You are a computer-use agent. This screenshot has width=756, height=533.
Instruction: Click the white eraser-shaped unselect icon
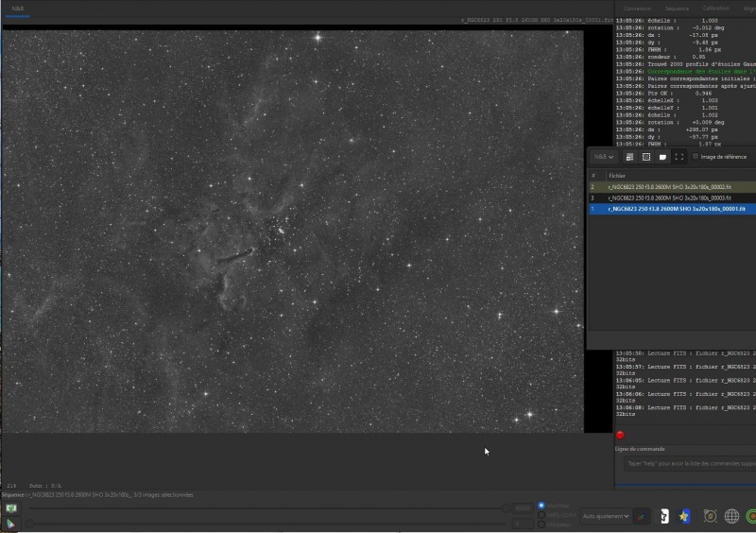point(663,157)
